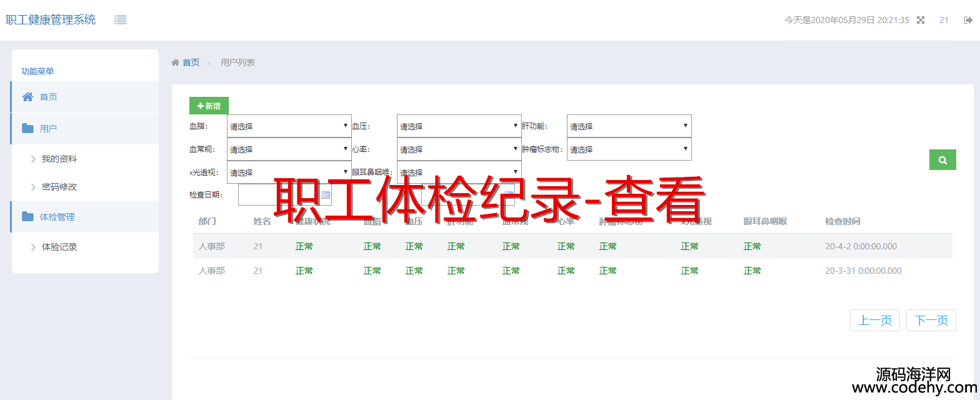Viewport: 980px width, 400px height.
Task: Click the home icon in breadcrumb
Action: (176, 62)
